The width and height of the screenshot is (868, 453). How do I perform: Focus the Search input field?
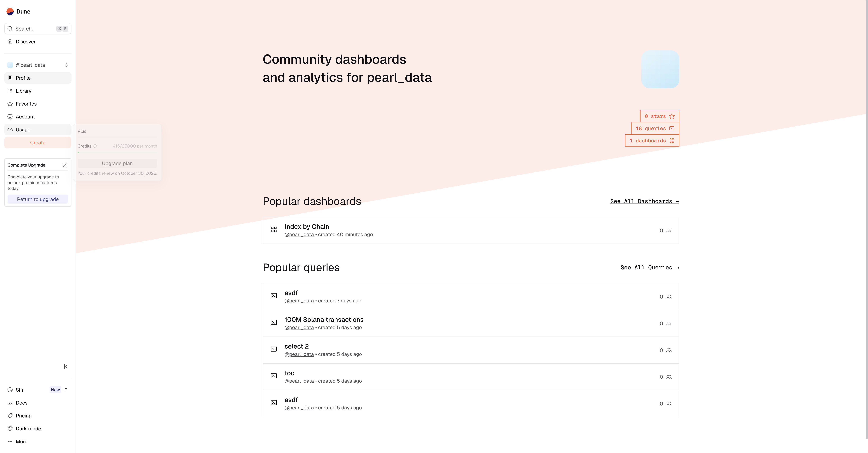pos(34,29)
